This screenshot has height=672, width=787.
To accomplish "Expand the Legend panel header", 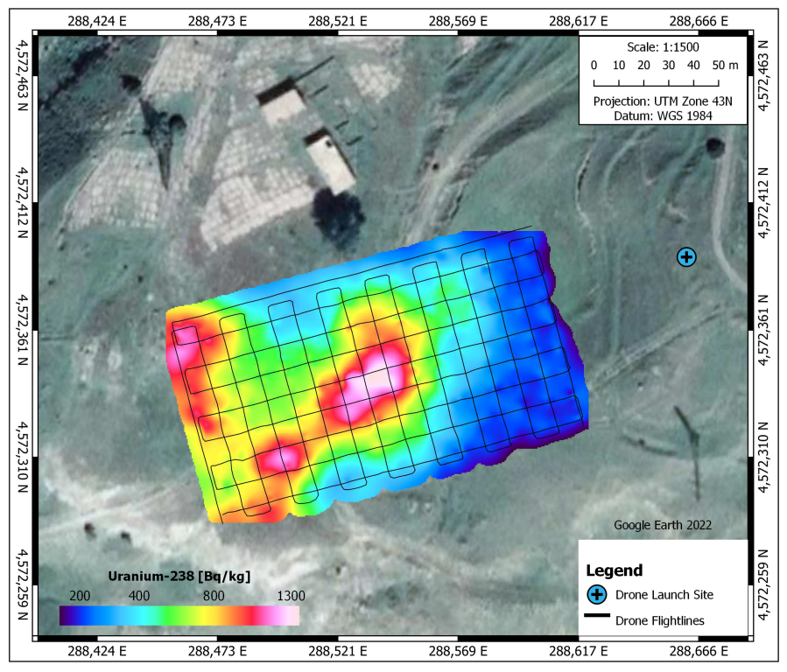I will (x=613, y=569).
